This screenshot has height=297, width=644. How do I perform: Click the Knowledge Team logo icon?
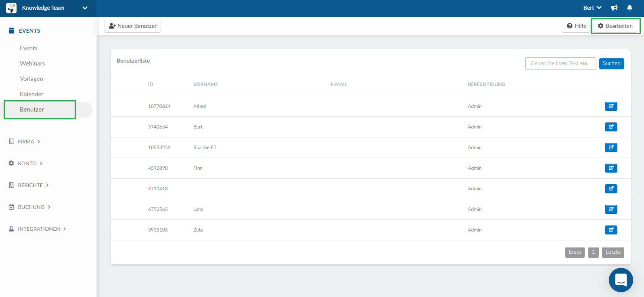tap(11, 8)
